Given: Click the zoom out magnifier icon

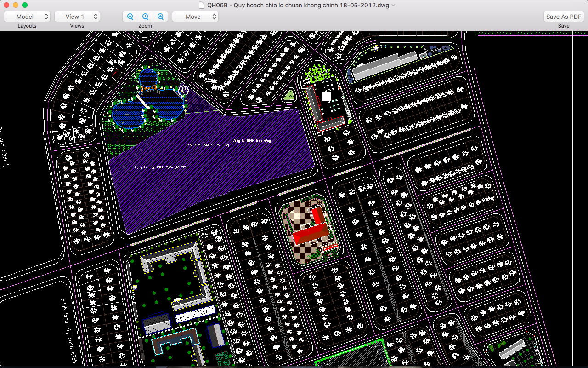Looking at the screenshot, I should [130, 17].
